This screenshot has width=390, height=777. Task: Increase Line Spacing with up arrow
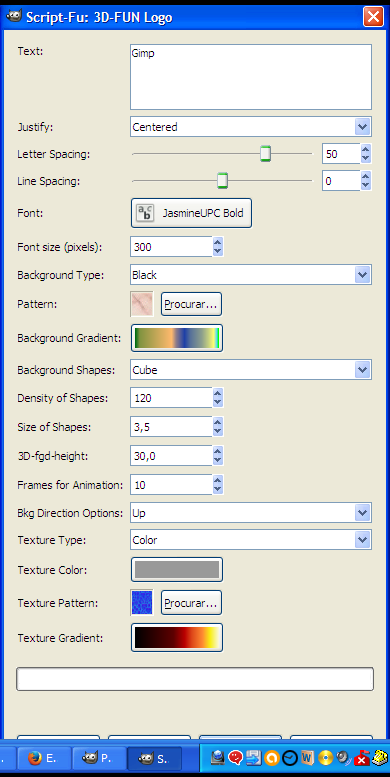pyautogui.click(x=366, y=176)
